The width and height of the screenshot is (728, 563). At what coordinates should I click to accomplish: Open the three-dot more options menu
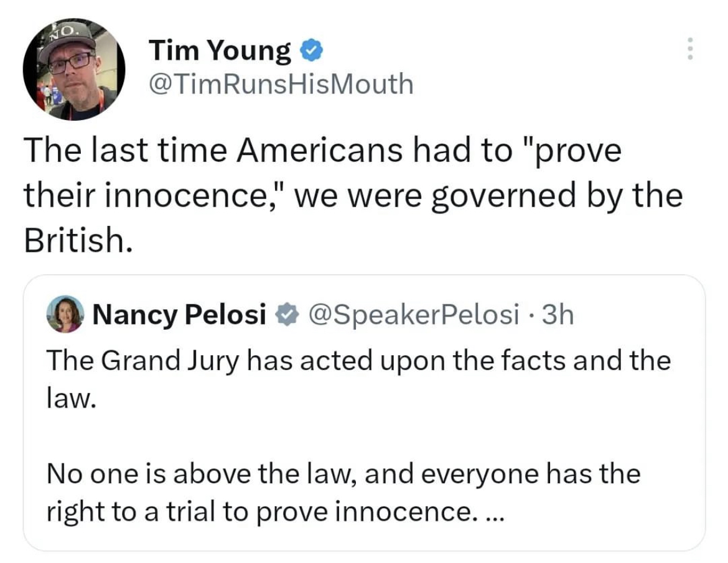[x=689, y=49]
